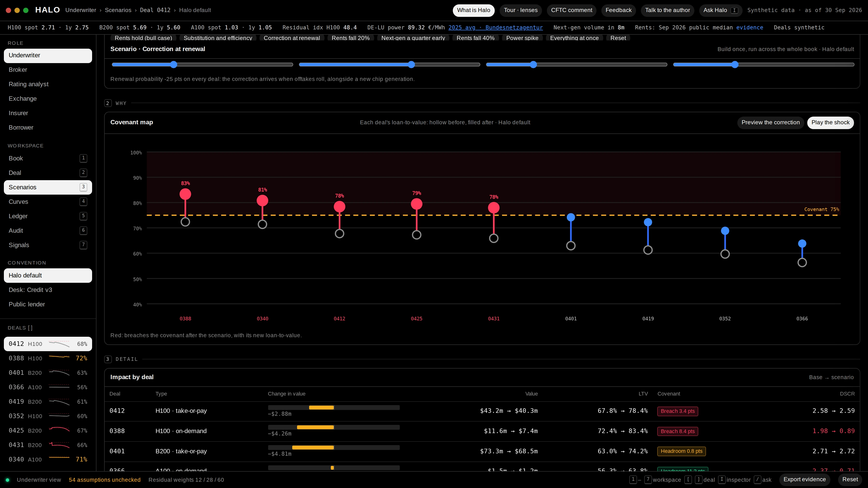Screen dimensions: 868x488
Task: Click Talk to the author
Action: pyautogui.click(x=667, y=10)
